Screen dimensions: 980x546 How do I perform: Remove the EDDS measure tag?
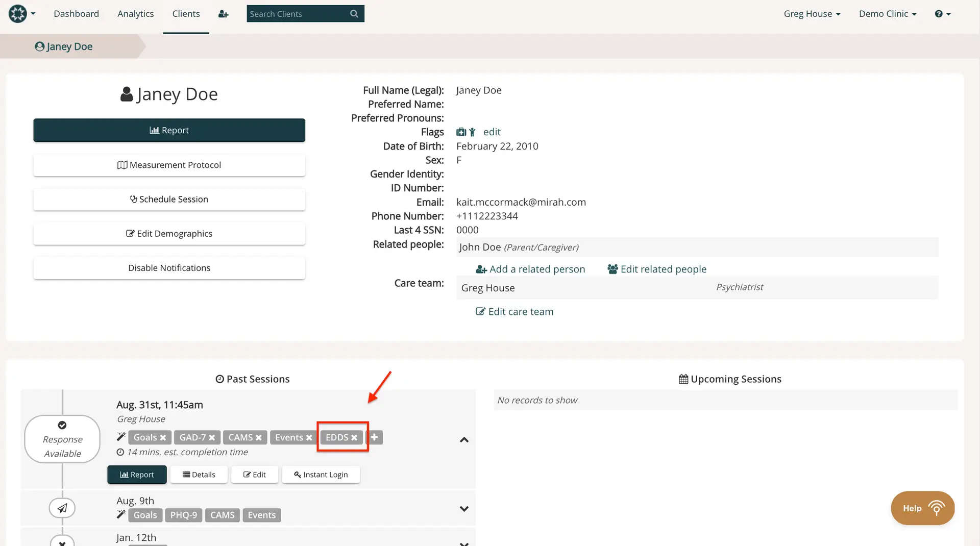[355, 437]
